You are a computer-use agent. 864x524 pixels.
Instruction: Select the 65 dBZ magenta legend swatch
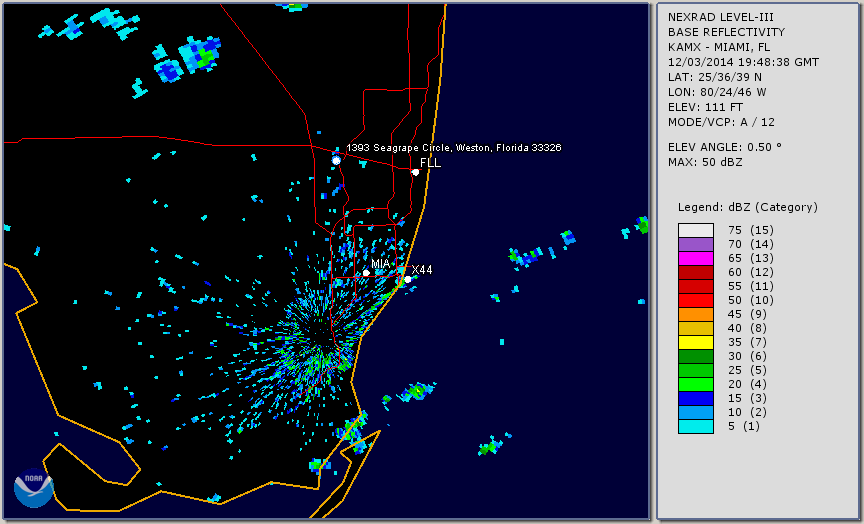[695, 258]
